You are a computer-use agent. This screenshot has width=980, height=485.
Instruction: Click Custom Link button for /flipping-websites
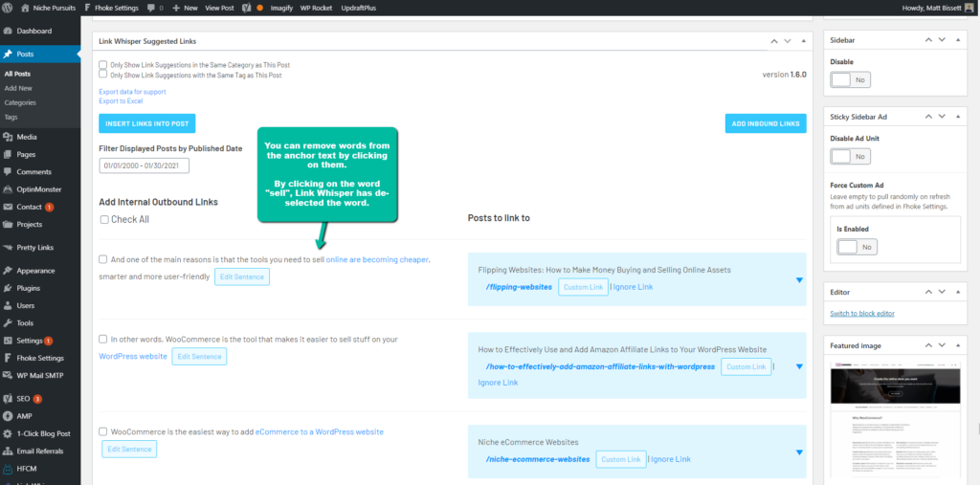pos(583,287)
